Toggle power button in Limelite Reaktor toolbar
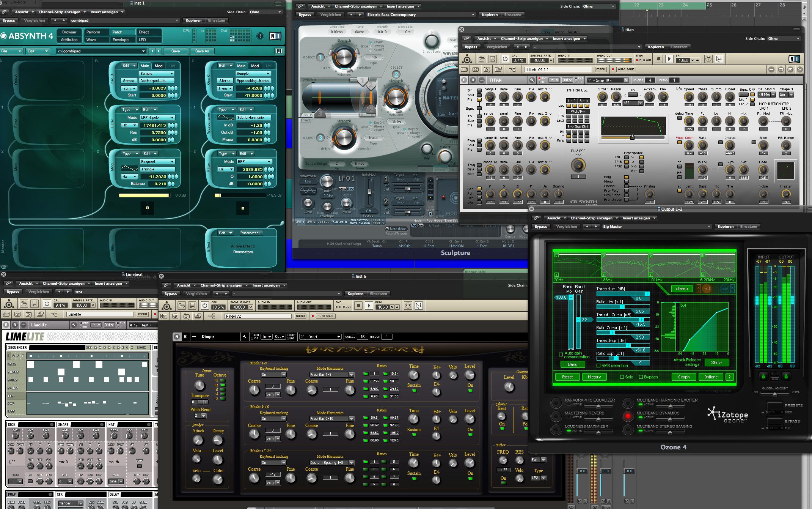Viewport: 812px width, 509px height. (47, 304)
